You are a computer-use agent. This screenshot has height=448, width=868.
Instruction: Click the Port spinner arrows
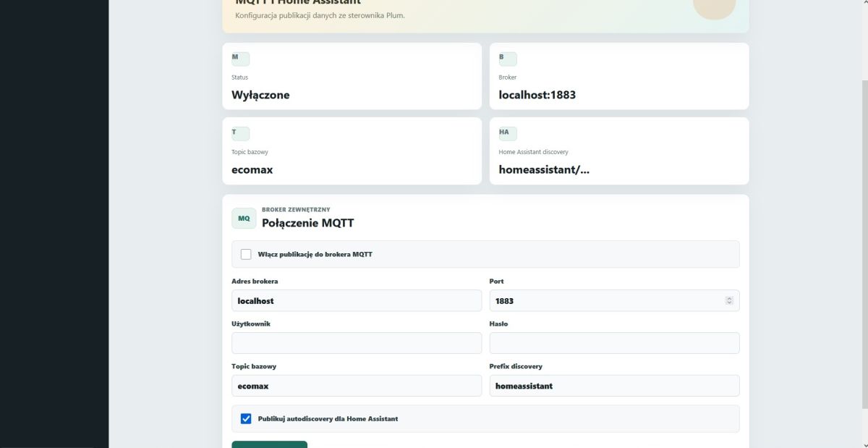(729, 300)
